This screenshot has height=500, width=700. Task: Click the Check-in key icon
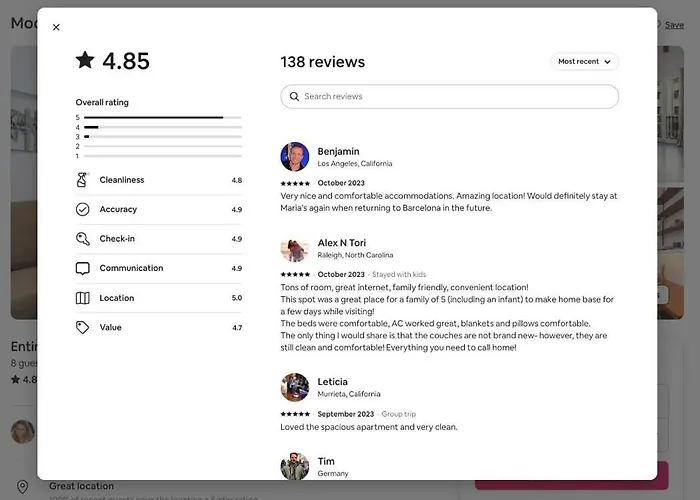(x=83, y=239)
